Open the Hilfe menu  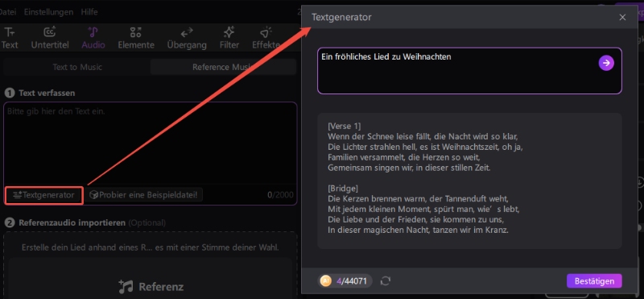click(x=89, y=12)
